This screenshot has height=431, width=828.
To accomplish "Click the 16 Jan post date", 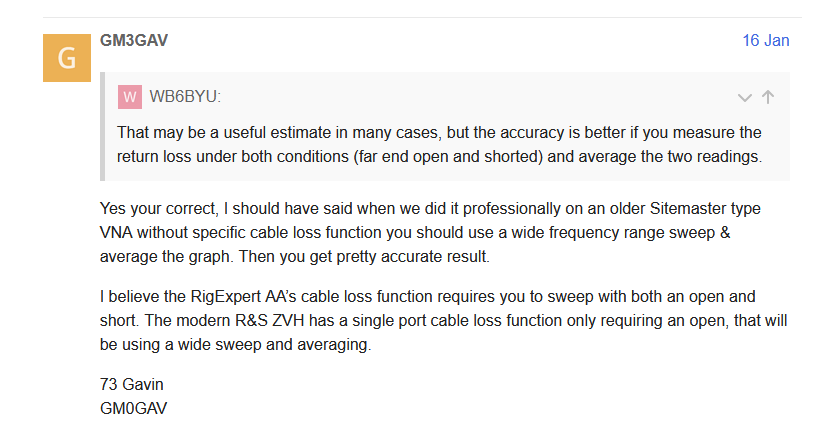I will tap(765, 41).
